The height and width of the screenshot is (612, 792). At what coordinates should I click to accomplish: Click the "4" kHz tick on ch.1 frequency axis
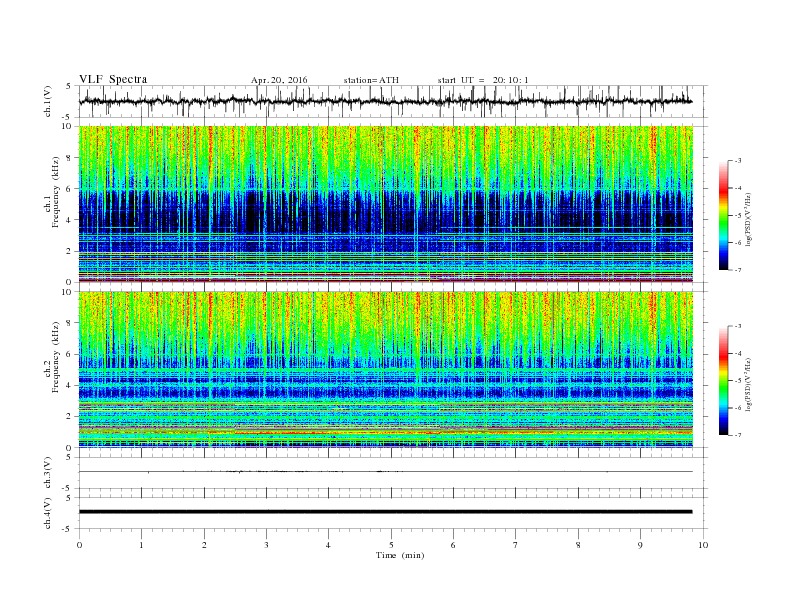tap(70, 220)
